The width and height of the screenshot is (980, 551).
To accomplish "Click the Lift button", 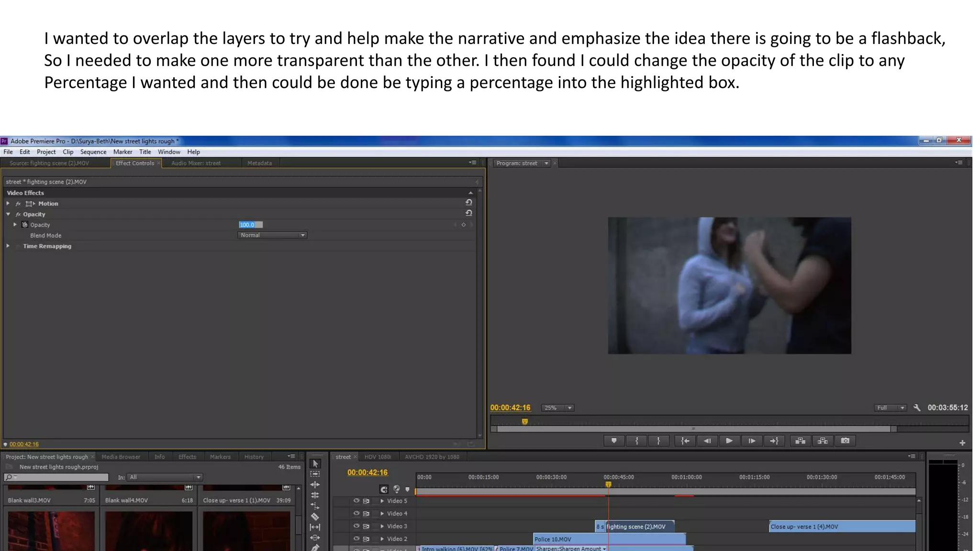I will (800, 441).
